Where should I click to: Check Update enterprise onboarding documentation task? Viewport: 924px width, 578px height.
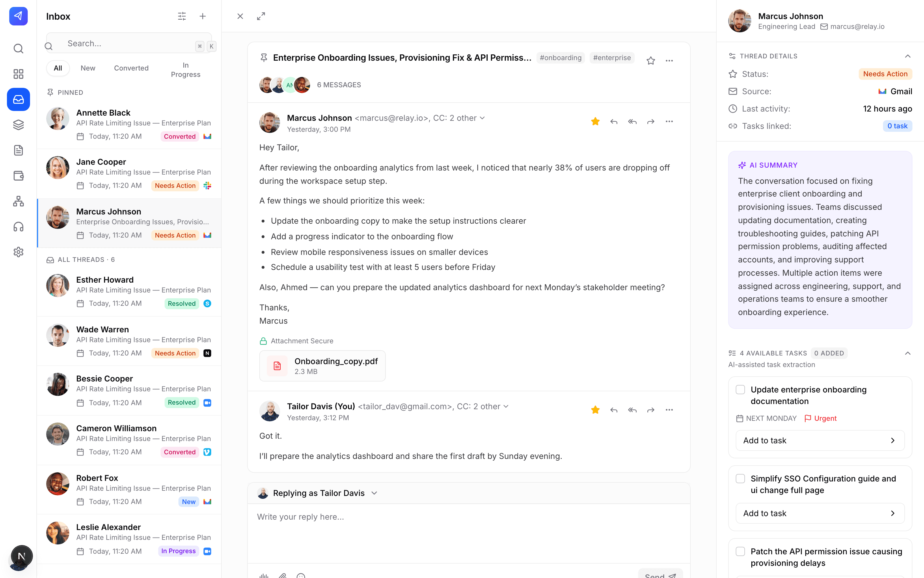click(740, 390)
